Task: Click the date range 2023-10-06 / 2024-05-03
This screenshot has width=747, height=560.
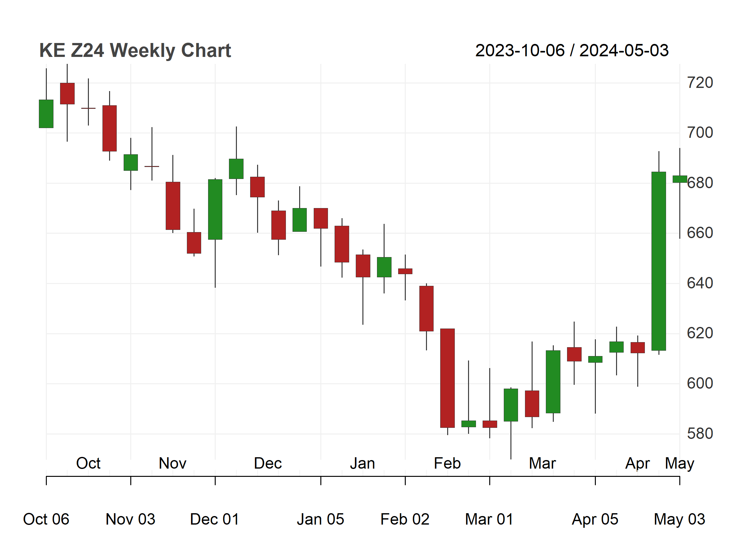Action: tap(572, 51)
